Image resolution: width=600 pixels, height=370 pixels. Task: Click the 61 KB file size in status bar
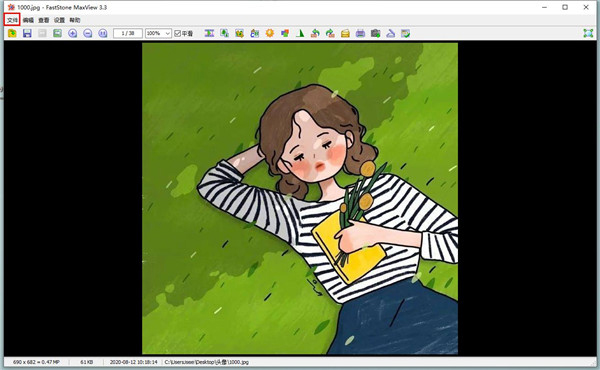(x=86, y=362)
